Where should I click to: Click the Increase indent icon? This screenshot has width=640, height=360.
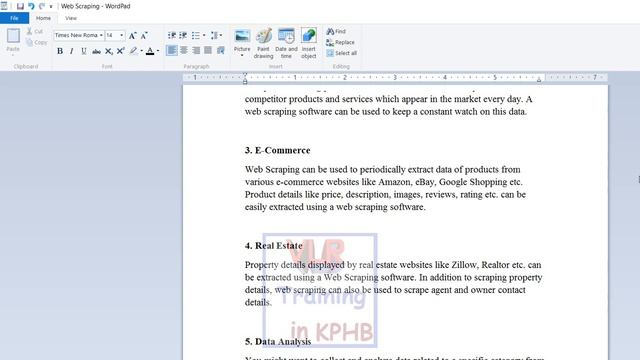click(x=183, y=36)
